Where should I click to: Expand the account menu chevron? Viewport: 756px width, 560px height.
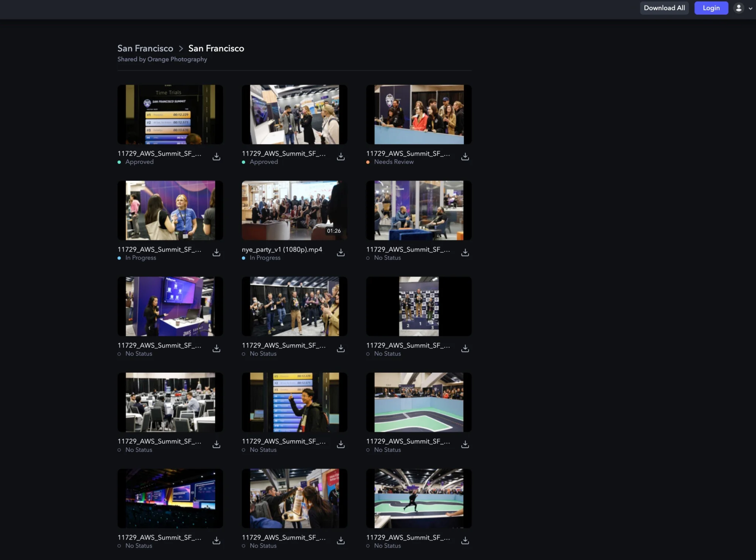[x=750, y=8]
